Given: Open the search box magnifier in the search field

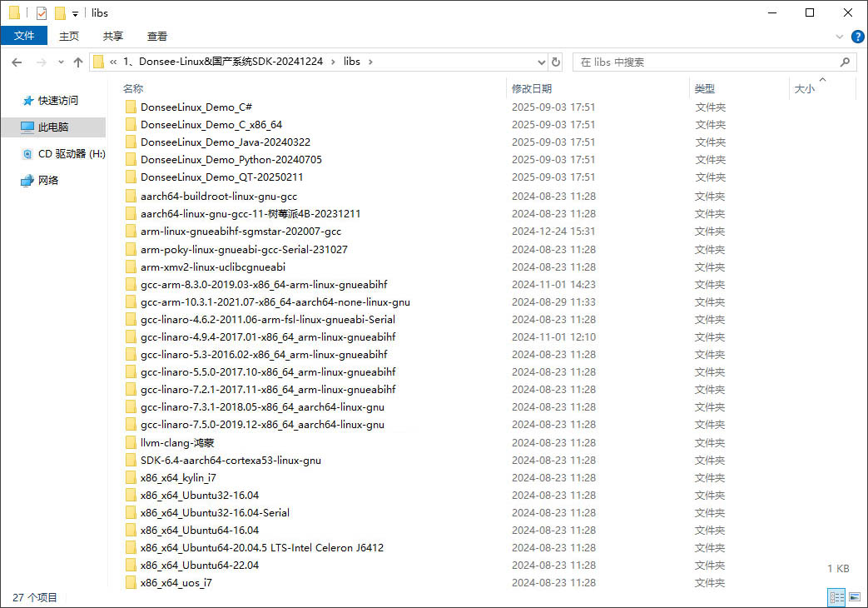Looking at the screenshot, I should point(846,62).
